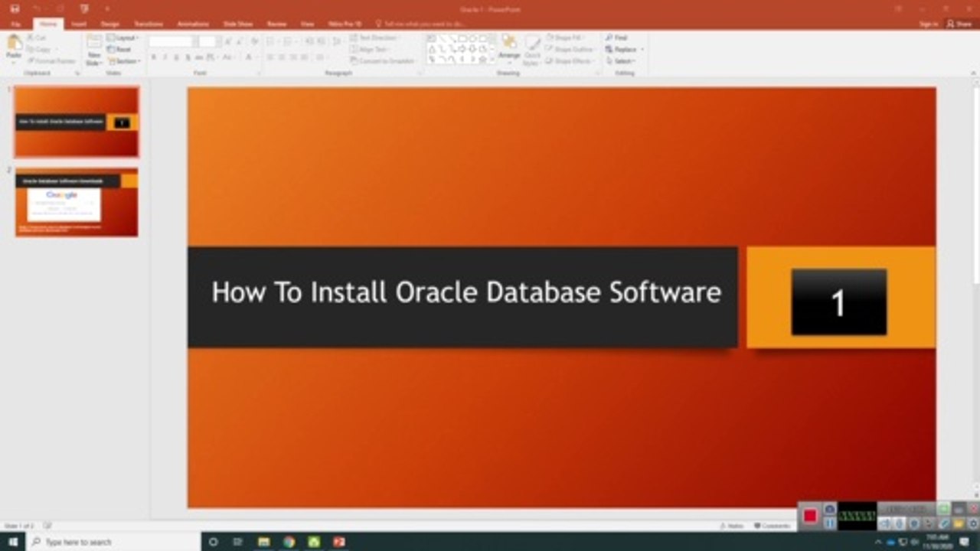
Task: Center the text alignment
Action: point(282,57)
